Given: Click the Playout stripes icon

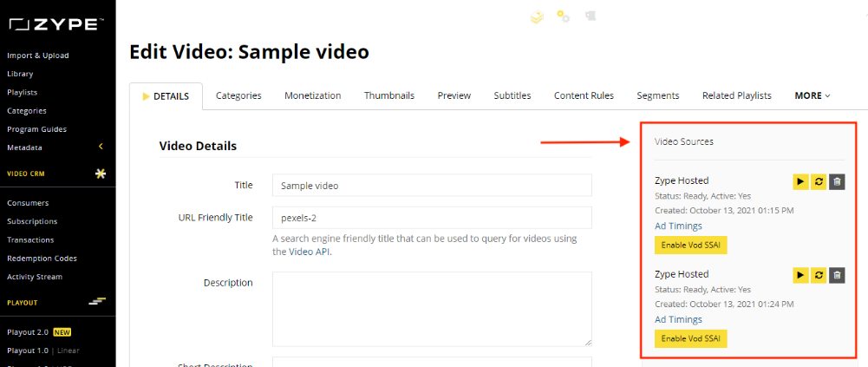Looking at the screenshot, I should (x=97, y=302).
